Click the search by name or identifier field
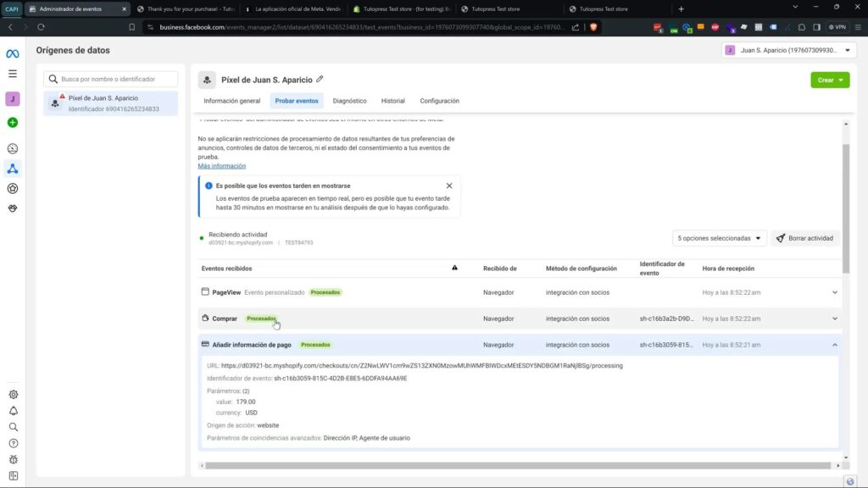Screen dimensions: 868x488 pyautogui.click(x=111, y=79)
